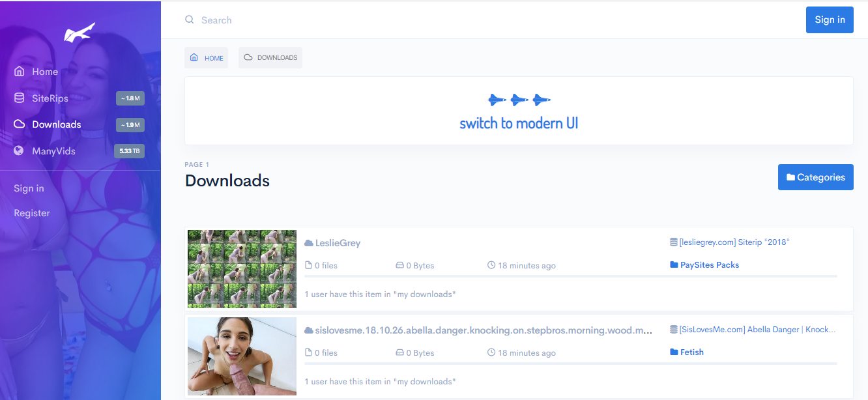Screen dimensions: 868x400
Task: Click the cloud icon beside LeslieGrey
Action: pyautogui.click(x=309, y=243)
